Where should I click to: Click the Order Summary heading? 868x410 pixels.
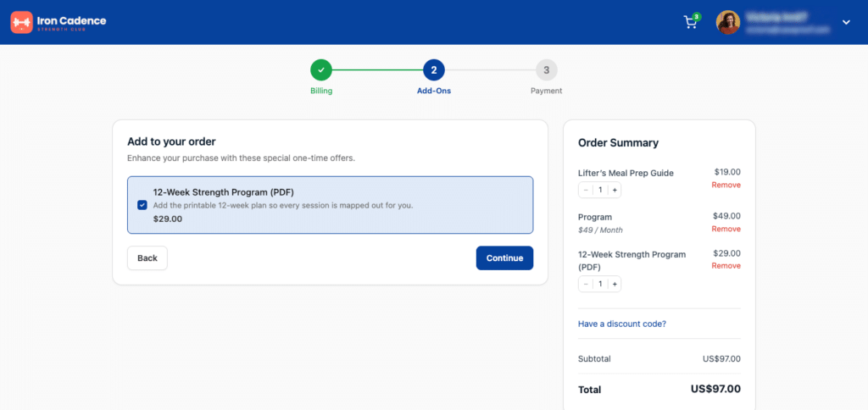click(618, 143)
